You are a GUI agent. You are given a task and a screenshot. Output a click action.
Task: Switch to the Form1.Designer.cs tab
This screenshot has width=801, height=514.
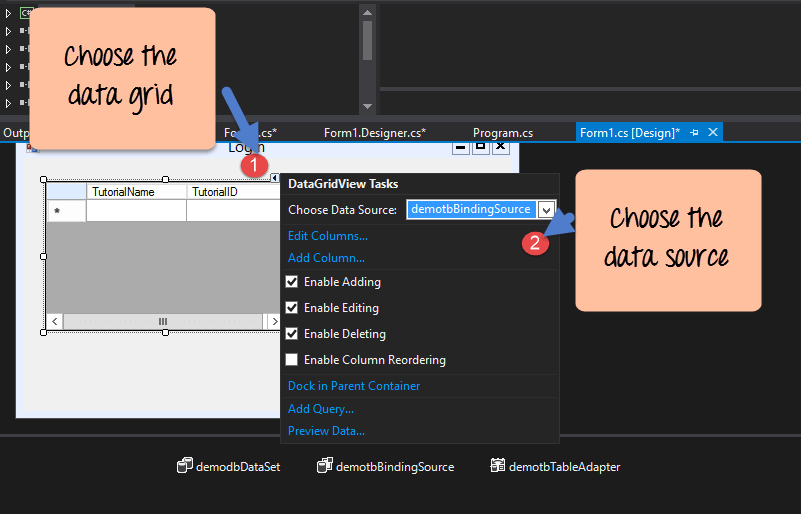pyautogui.click(x=374, y=132)
